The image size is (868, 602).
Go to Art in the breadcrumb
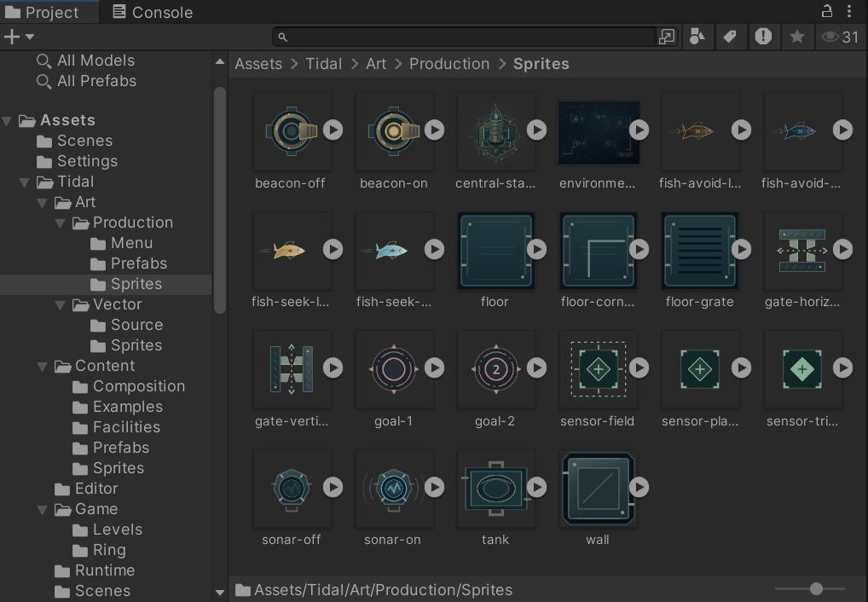[376, 64]
